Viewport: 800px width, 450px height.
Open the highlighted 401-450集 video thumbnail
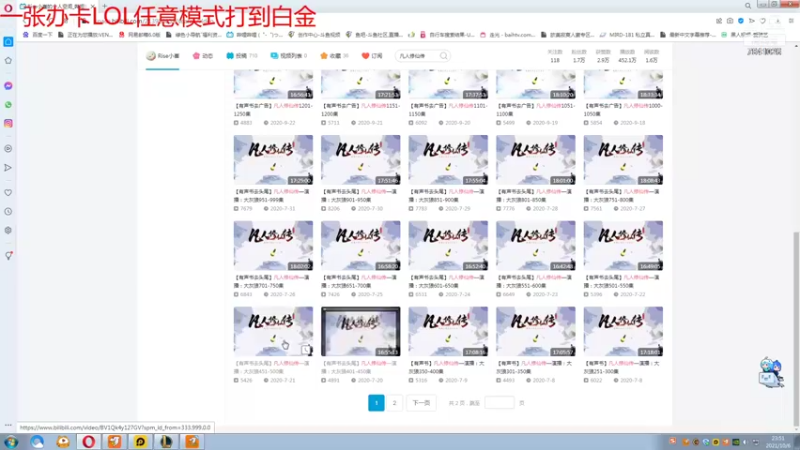click(x=361, y=331)
